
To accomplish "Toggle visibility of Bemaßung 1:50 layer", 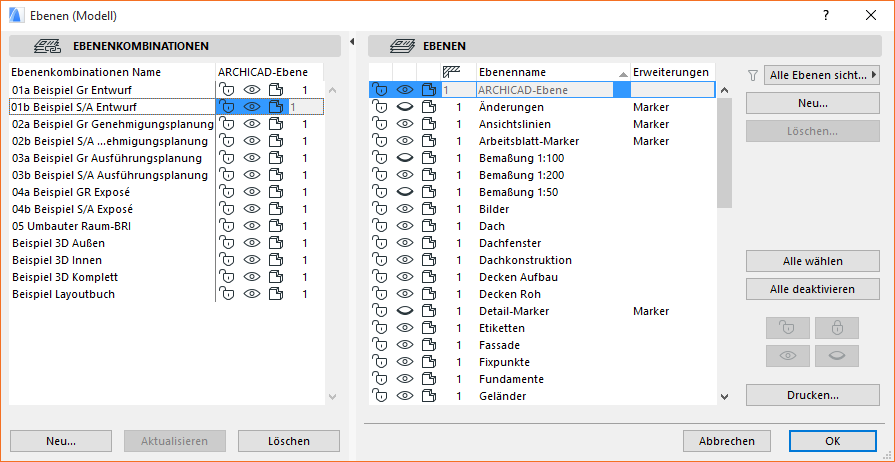I will tap(405, 192).
